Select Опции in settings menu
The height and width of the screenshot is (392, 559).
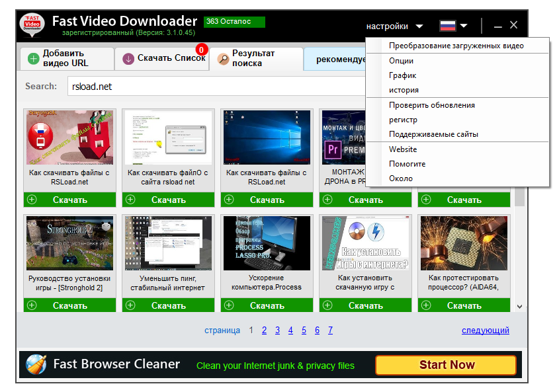coord(457,61)
